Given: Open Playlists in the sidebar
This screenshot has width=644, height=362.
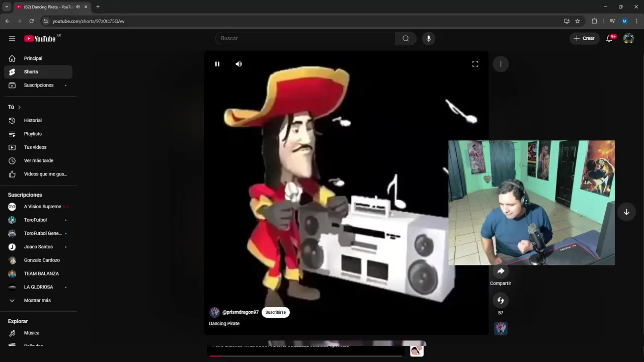Looking at the screenshot, I should click(x=38, y=134).
